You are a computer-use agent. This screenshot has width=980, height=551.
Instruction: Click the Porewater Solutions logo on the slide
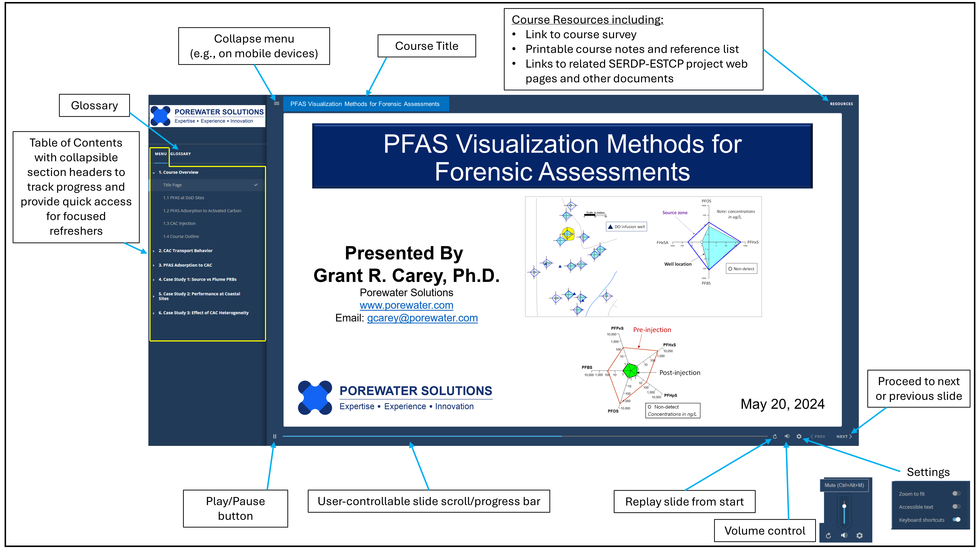point(395,398)
